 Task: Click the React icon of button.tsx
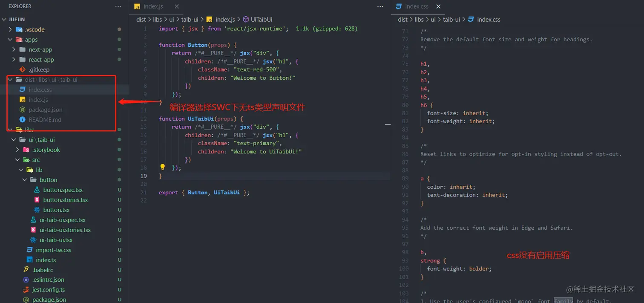point(37,210)
